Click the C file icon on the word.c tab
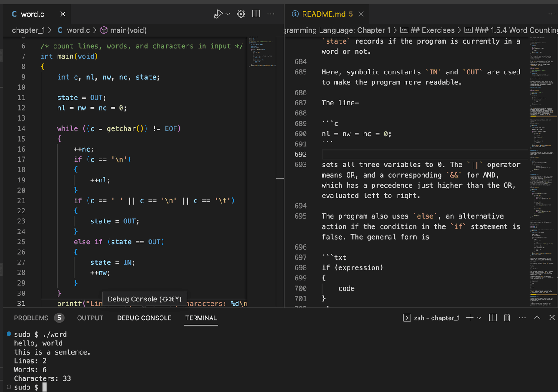This screenshot has width=558, height=392. (14, 14)
